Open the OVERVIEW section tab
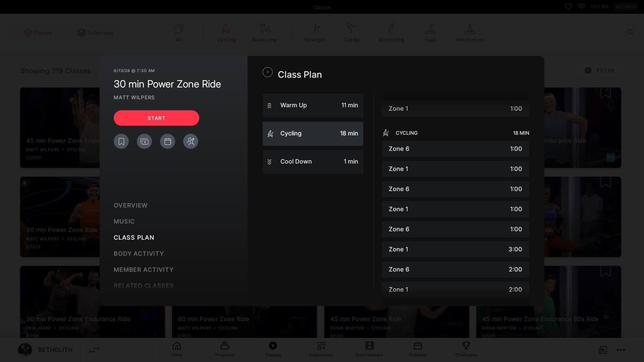The height and width of the screenshot is (362, 644). (x=130, y=205)
